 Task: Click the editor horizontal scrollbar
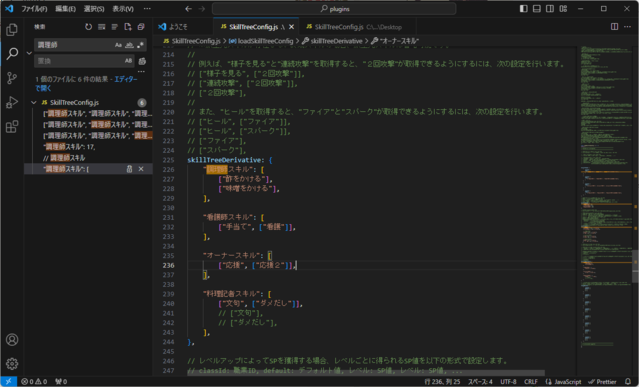tap(366, 373)
